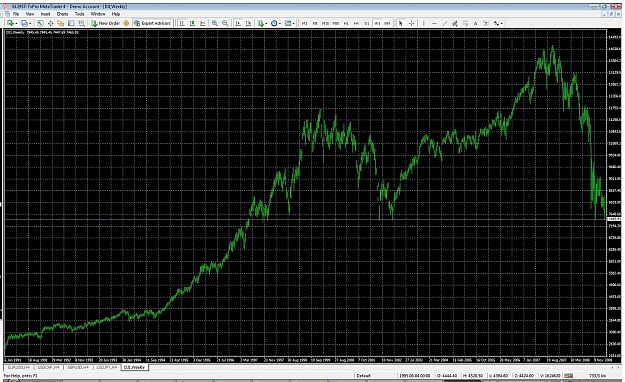Select the Fibonacci retracement tool
625x382 pixels.
pos(465,23)
